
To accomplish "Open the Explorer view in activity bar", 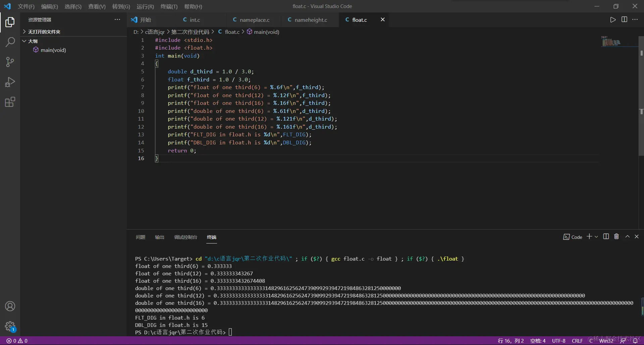I will click(x=10, y=22).
